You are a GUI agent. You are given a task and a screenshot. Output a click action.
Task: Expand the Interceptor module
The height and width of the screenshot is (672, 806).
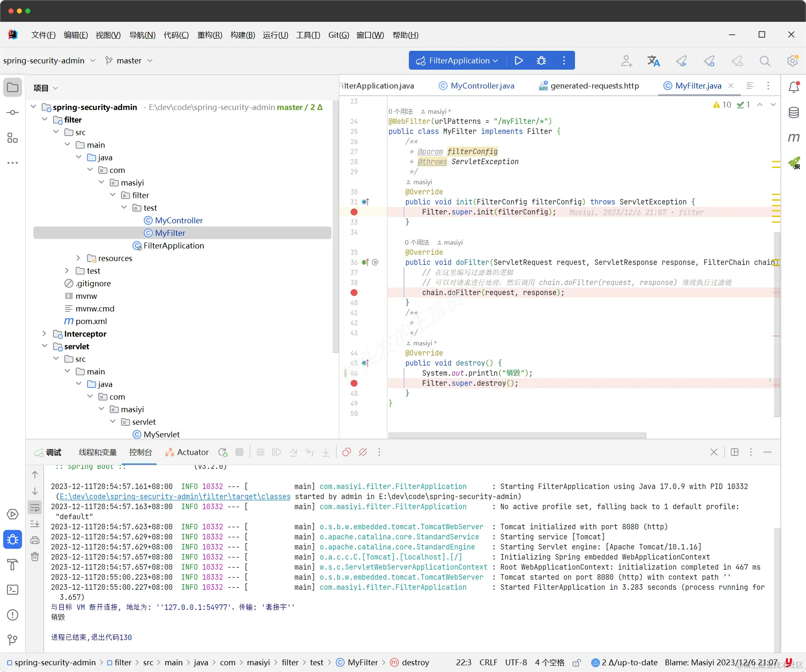44,334
